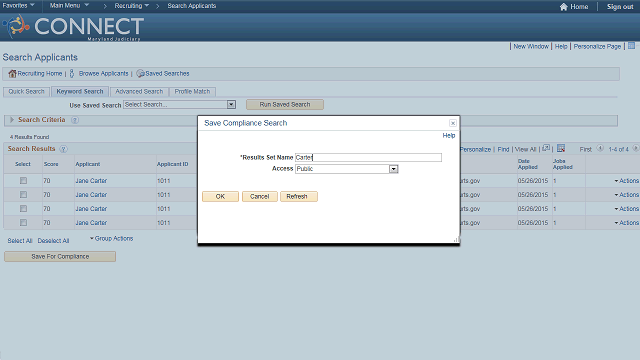640x360 pixels.
Task: Click the grid icon beside Personalize Page
Action: point(631,46)
